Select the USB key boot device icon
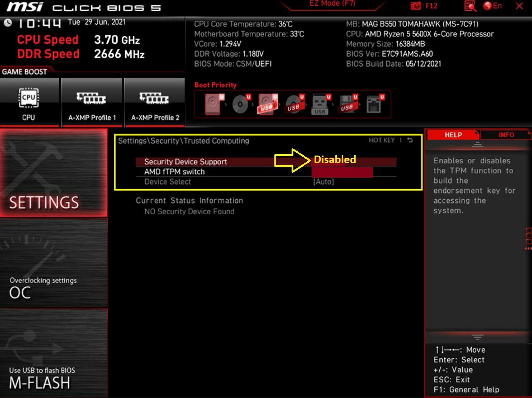The height and width of the screenshot is (398, 532). pos(321,104)
